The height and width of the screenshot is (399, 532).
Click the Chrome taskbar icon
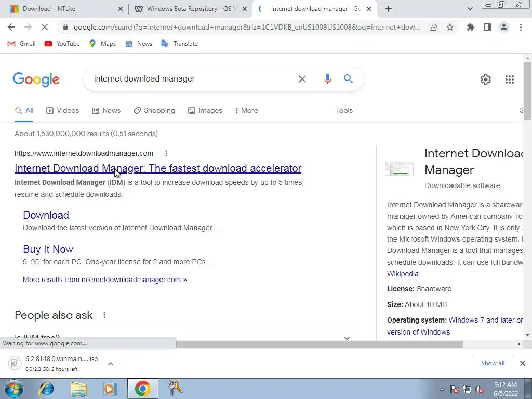click(142, 389)
